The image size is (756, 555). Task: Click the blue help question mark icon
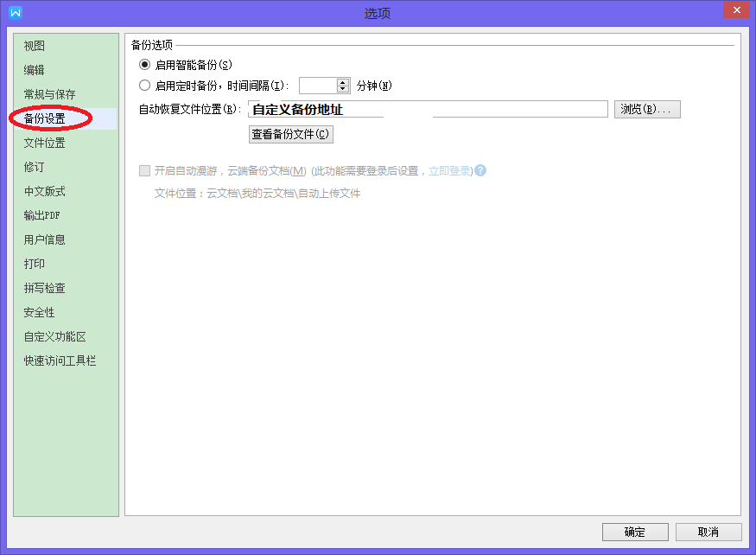[x=480, y=170]
